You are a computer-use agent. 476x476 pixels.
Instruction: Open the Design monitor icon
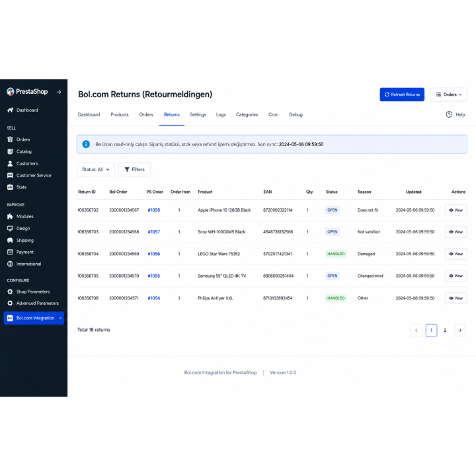10,228
